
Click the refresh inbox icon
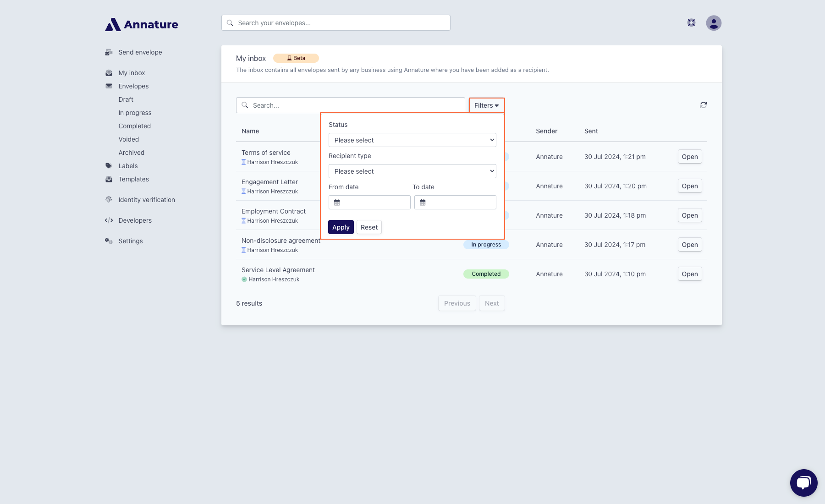tap(703, 105)
